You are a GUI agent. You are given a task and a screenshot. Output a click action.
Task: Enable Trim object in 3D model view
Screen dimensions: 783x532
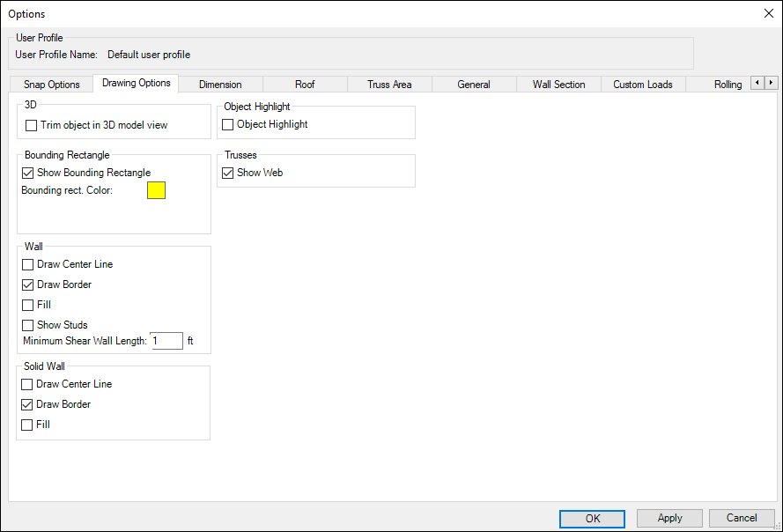tap(32, 126)
